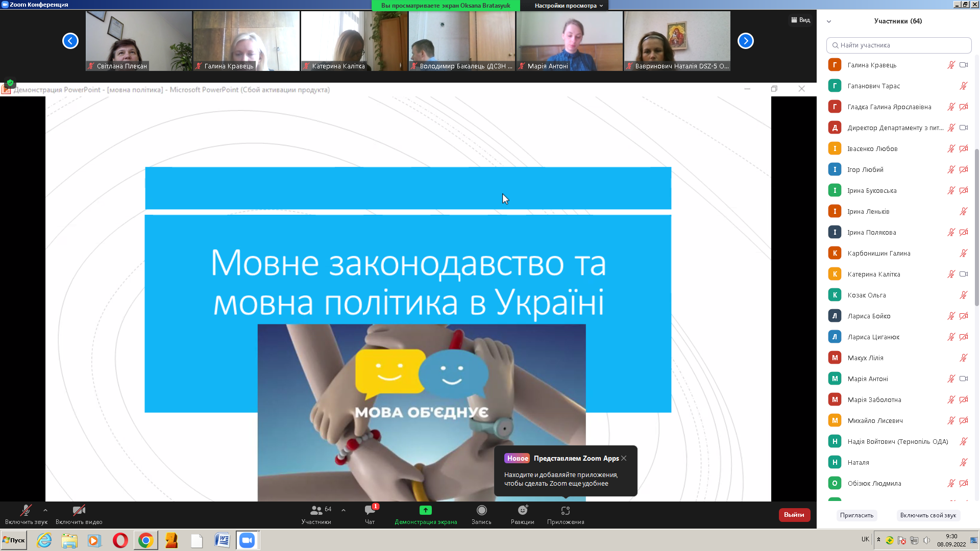Show next video thumbnails with right arrow
This screenshot has width=980, height=551.
tap(746, 41)
